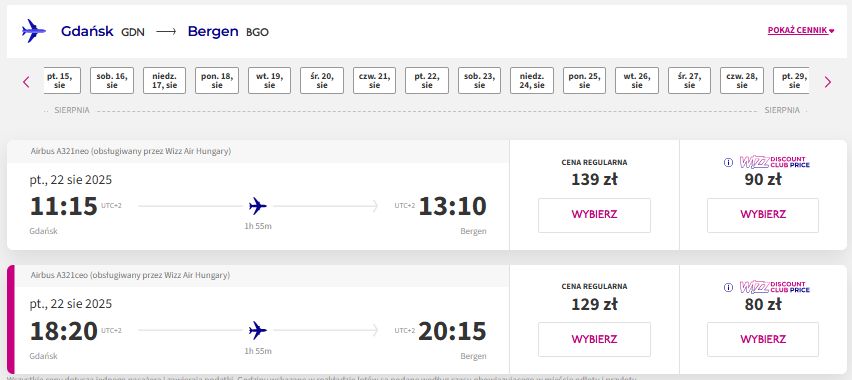852x380 pixels.
Task: Select date tab czw. 21, sie
Action: pyautogui.click(x=374, y=80)
